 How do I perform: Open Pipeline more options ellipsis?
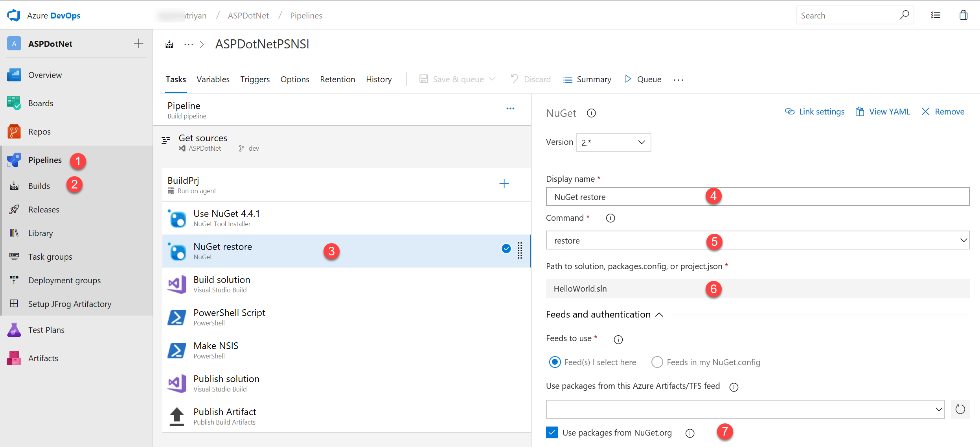point(510,109)
